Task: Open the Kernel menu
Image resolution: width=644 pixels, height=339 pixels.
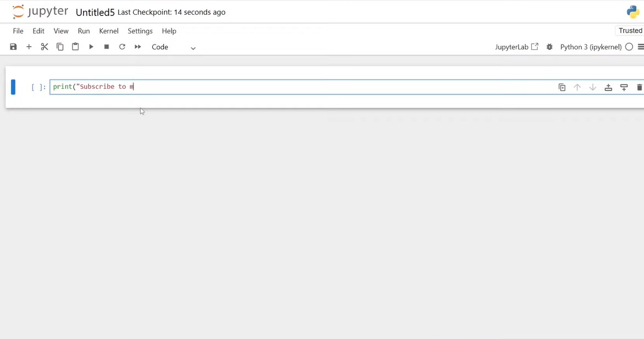Action: pyautogui.click(x=109, y=31)
